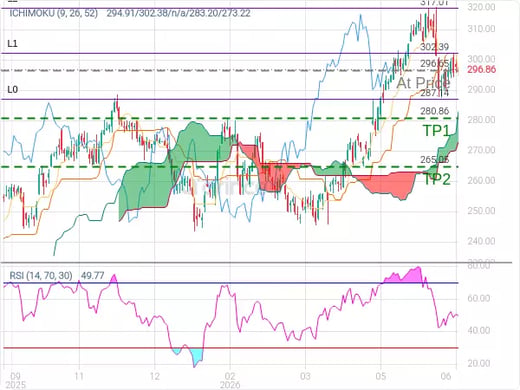Click the 270.00 price axis label
This screenshot has width=520, height=390.
(481, 150)
